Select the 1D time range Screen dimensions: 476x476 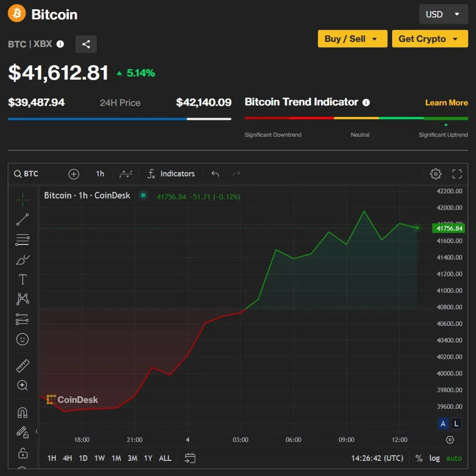click(x=83, y=458)
